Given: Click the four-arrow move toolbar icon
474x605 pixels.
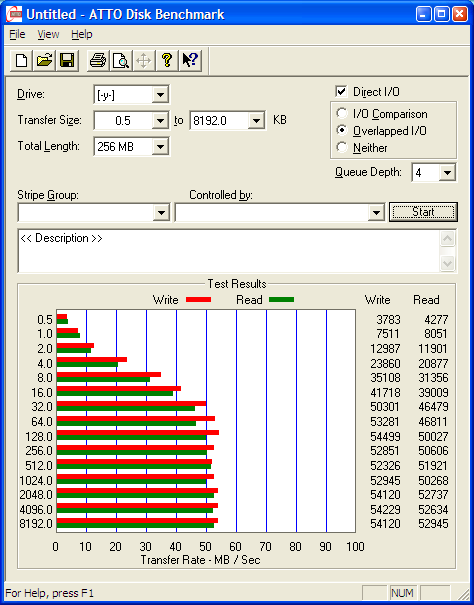Looking at the screenshot, I should (144, 60).
